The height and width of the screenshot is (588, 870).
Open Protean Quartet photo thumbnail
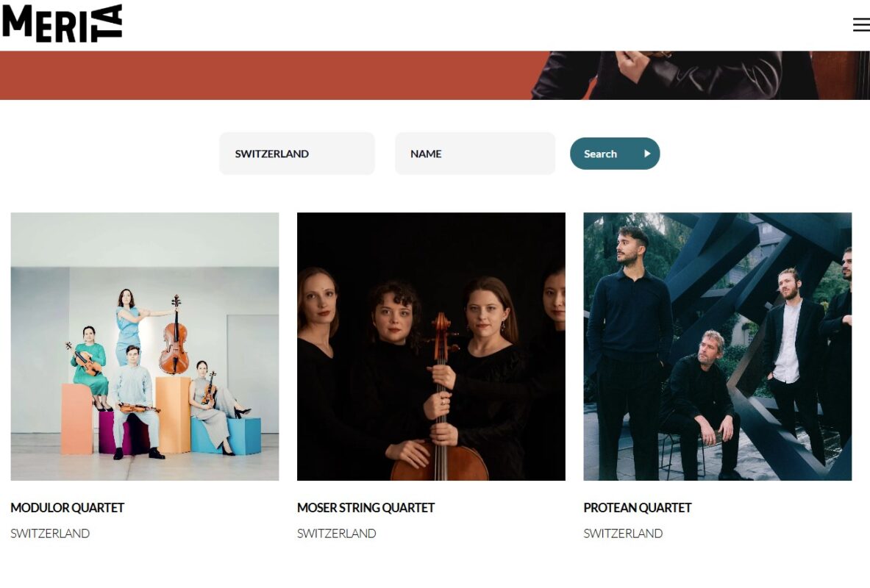(x=718, y=346)
